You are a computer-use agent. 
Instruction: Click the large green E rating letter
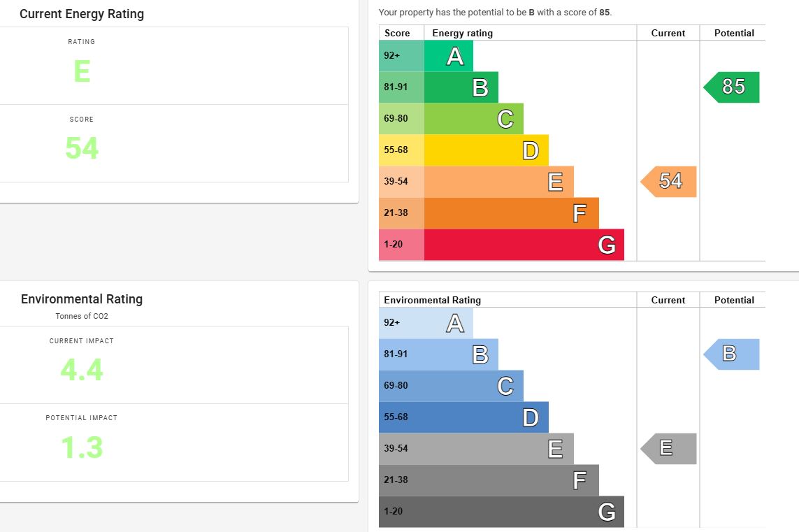pyautogui.click(x=82, y=72)
